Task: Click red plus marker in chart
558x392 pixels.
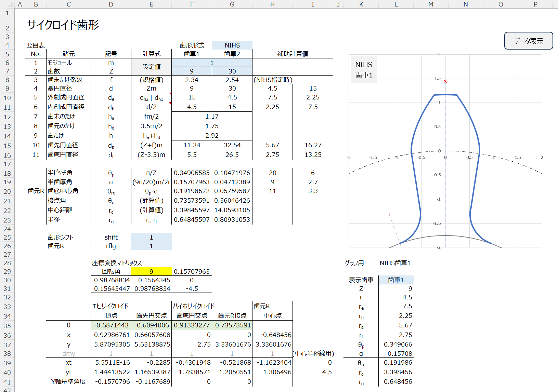Action: click(389, 214)
